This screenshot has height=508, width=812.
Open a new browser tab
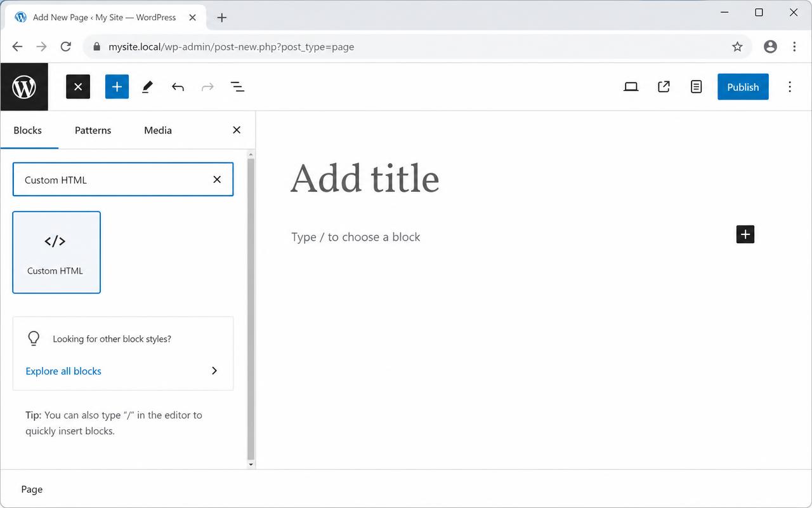(221, 18)
